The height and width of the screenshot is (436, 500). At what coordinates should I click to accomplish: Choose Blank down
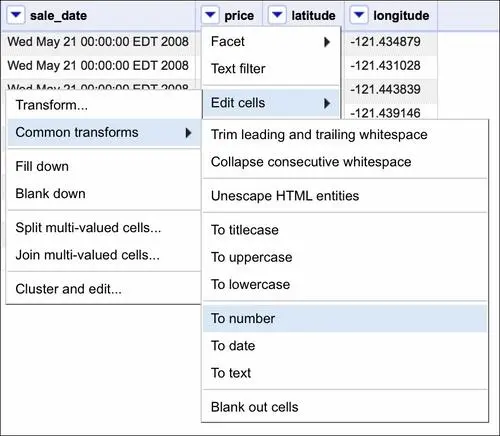click(104, 194)
